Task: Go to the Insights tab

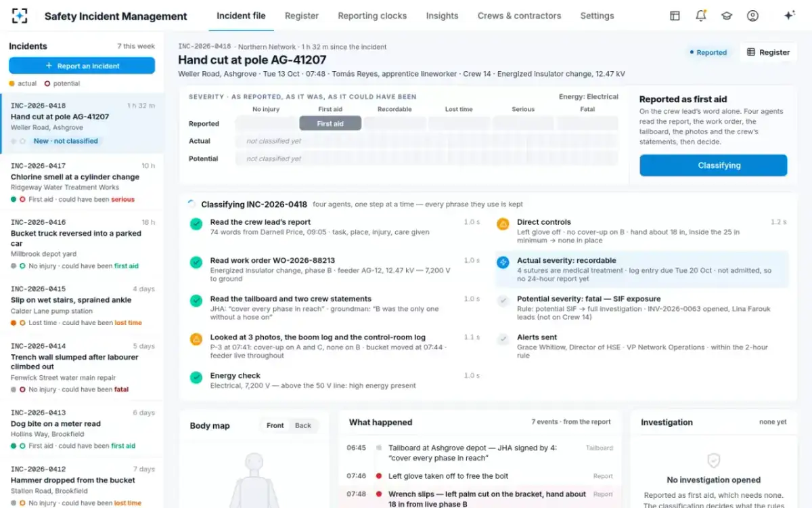Action: [442, 16]
